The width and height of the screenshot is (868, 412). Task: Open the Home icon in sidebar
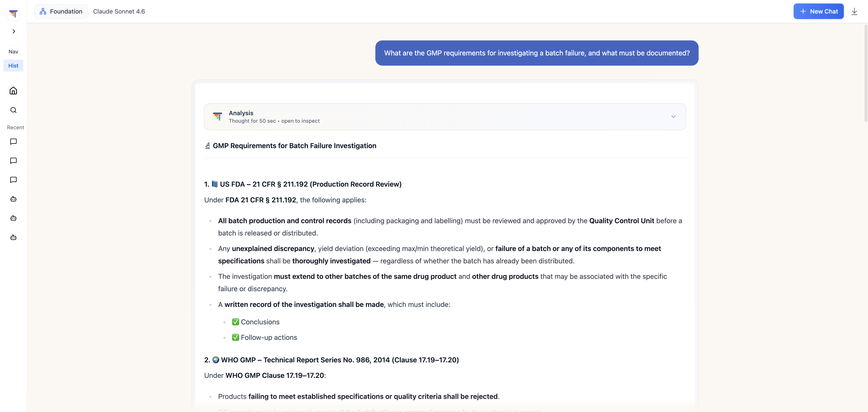pos(14,91)
